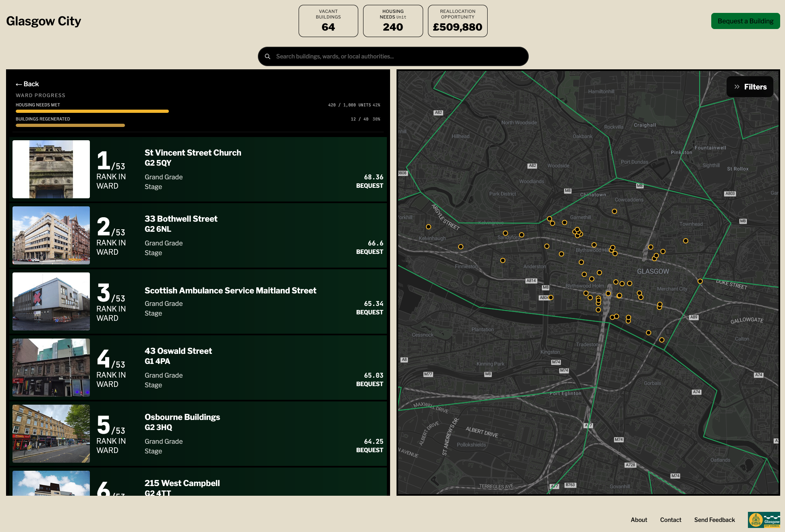The image size is (785, 532).
Task: Click the Send Feedback link
Action: pyautogui.click(x=714, y=520)
